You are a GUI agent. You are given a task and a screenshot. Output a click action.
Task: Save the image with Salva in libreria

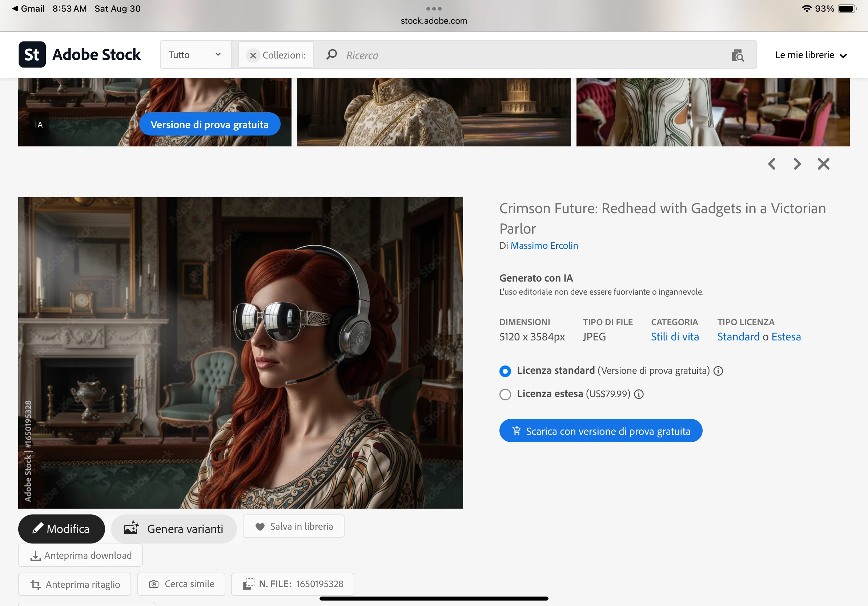click(x=293, y=526)
